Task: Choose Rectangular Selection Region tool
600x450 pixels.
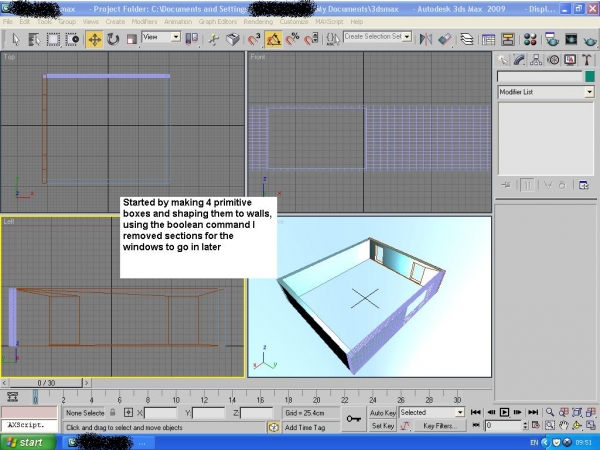Action: pos(53,39)
